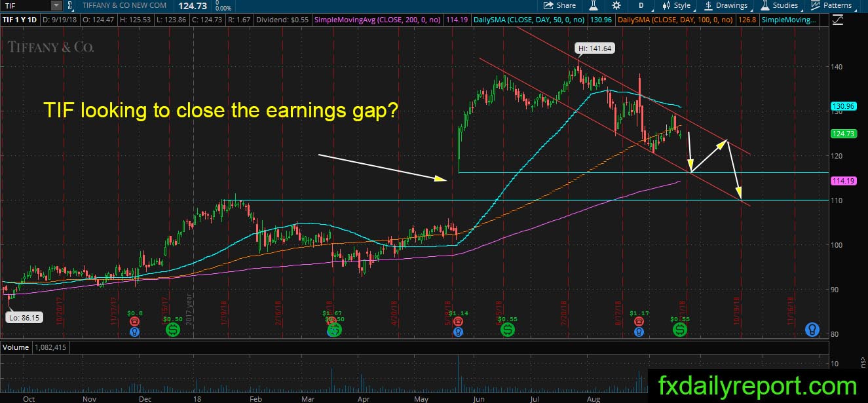Image resolution: width=868 pixels, height=403 pixels.
Task: Click lightbulb icon under $1.14 earnings
Action: pos(457,332)
